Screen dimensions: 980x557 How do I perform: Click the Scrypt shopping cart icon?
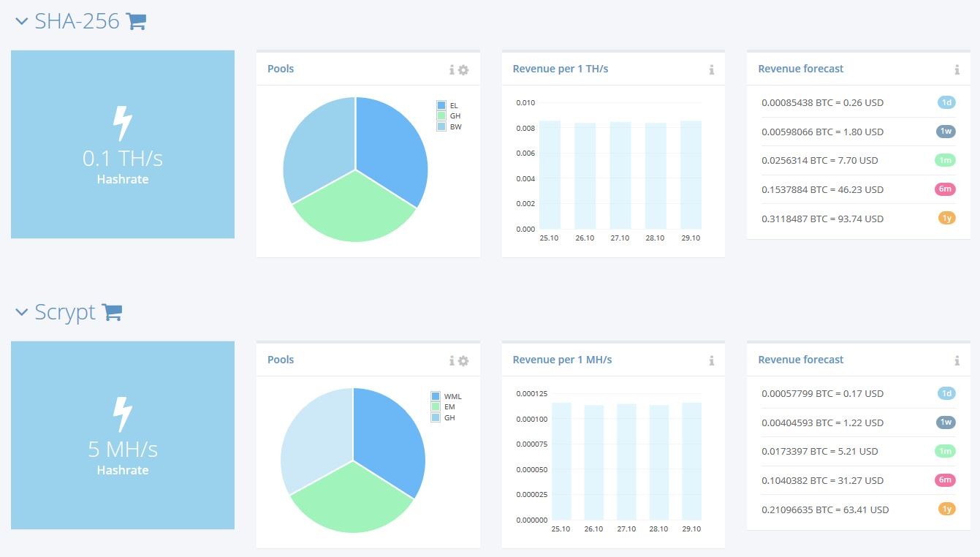click(x=112, y=312)
